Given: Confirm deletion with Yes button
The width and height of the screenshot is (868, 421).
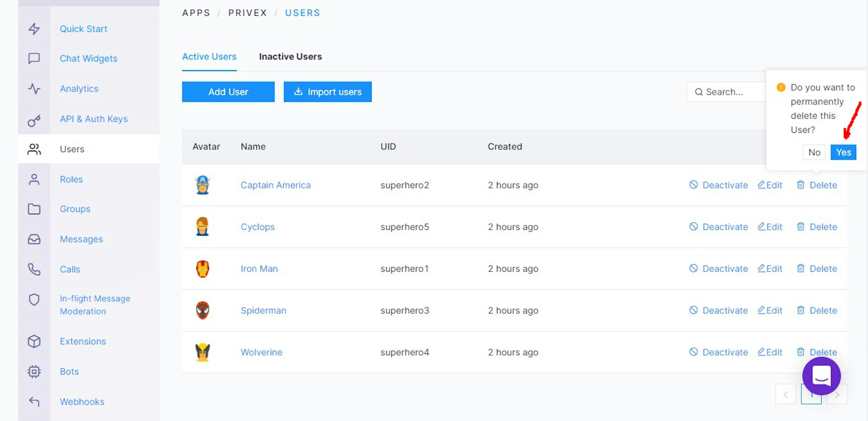Looking at the screenshot, I should tap(843, 153).
